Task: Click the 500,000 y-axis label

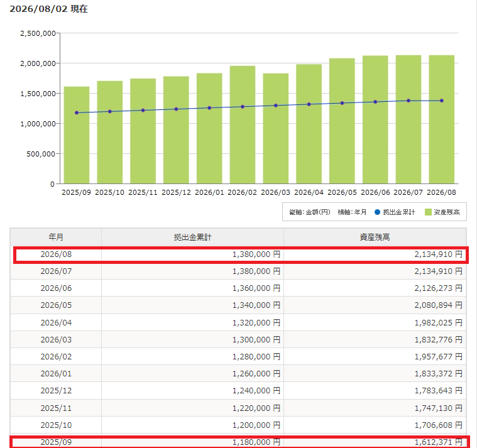Action: [41, 153]
